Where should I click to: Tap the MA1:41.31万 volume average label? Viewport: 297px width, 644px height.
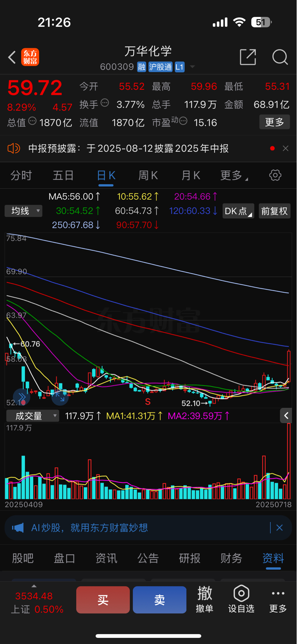(134, 416)
